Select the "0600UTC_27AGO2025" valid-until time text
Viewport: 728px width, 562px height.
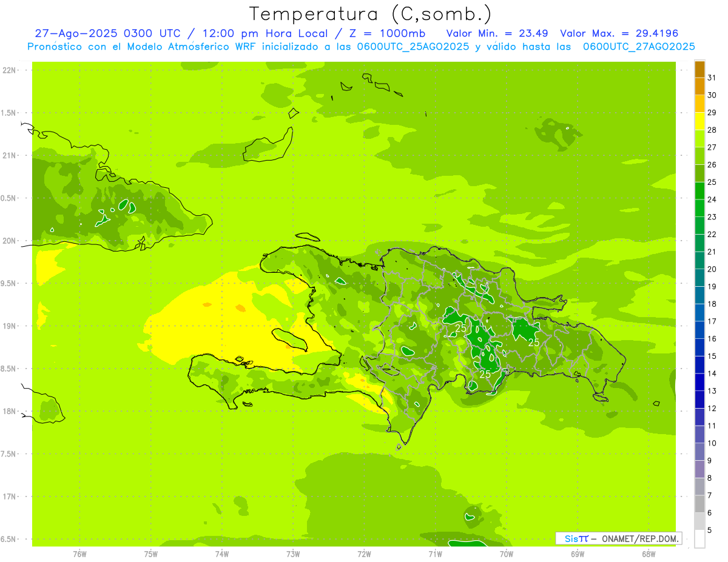coord(639,47)
